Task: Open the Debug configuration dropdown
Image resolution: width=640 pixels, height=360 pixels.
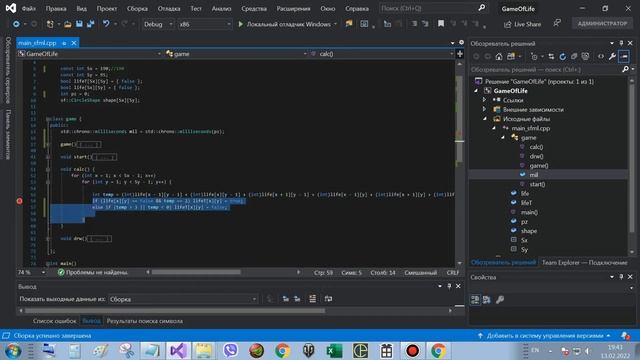Action: point(158,24)
